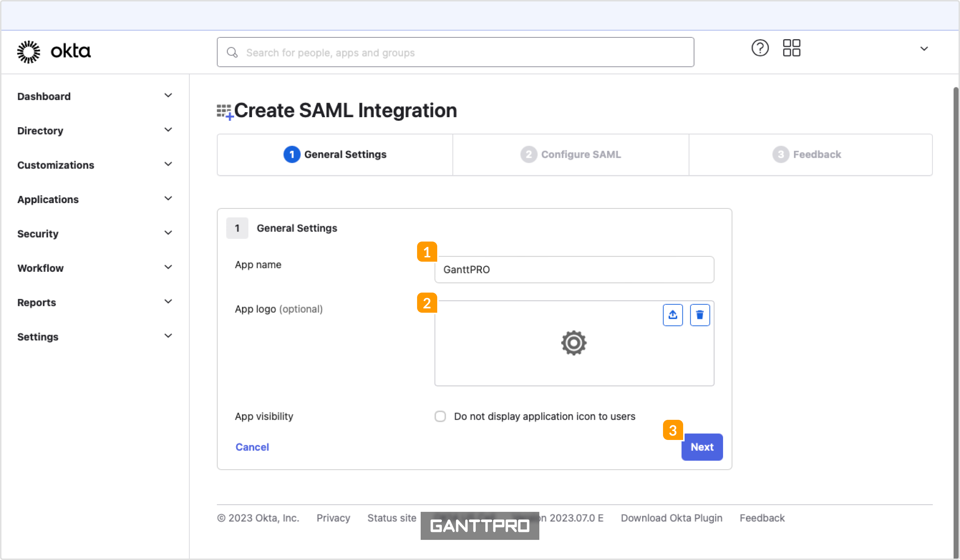Click the Okta sunburst logo

(x=28, y=51)
